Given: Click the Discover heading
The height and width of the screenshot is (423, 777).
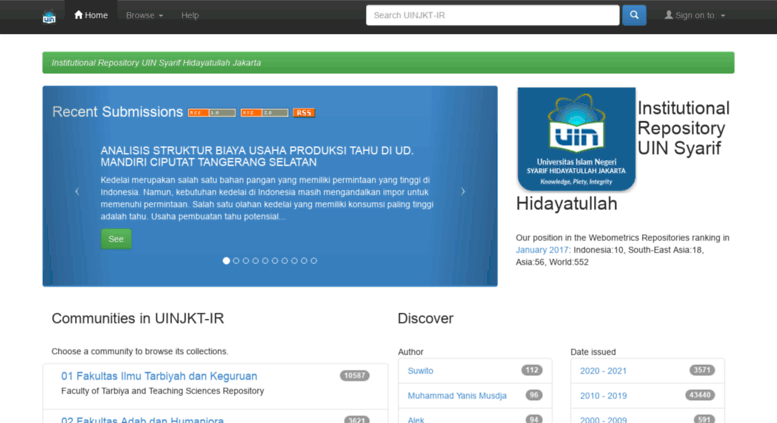Looking at the screenshot, I should 425,318.
